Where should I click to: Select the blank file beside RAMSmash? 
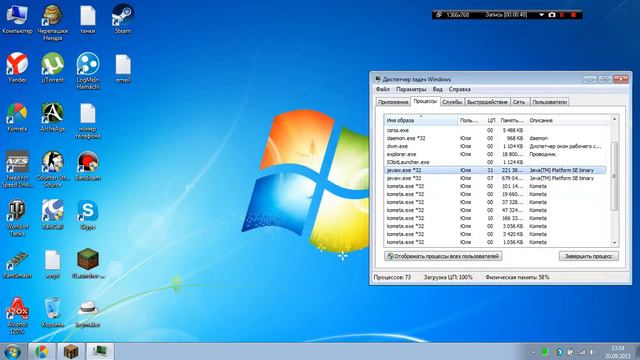point(53,264)
